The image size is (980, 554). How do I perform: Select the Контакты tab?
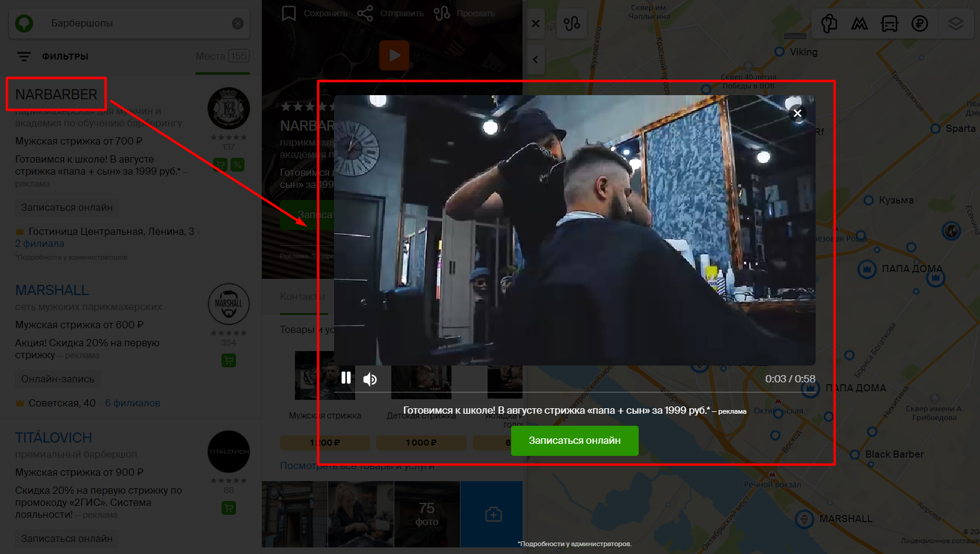pyautogui.click(x=302, y=297)
